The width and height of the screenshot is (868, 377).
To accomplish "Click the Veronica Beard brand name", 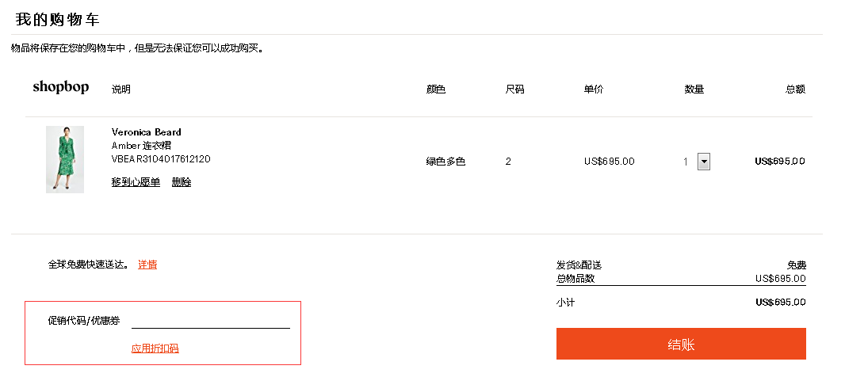I will (x=147, y=132).
